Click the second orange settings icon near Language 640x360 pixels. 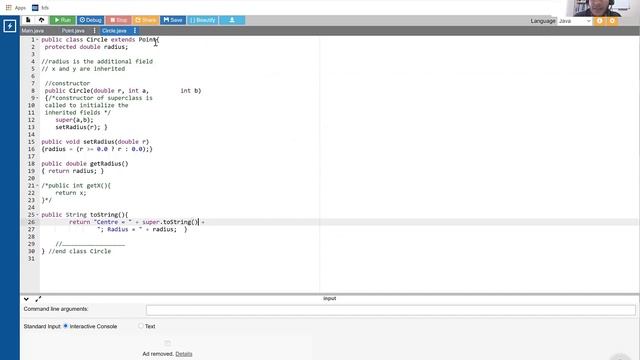[x=612, y=21]
